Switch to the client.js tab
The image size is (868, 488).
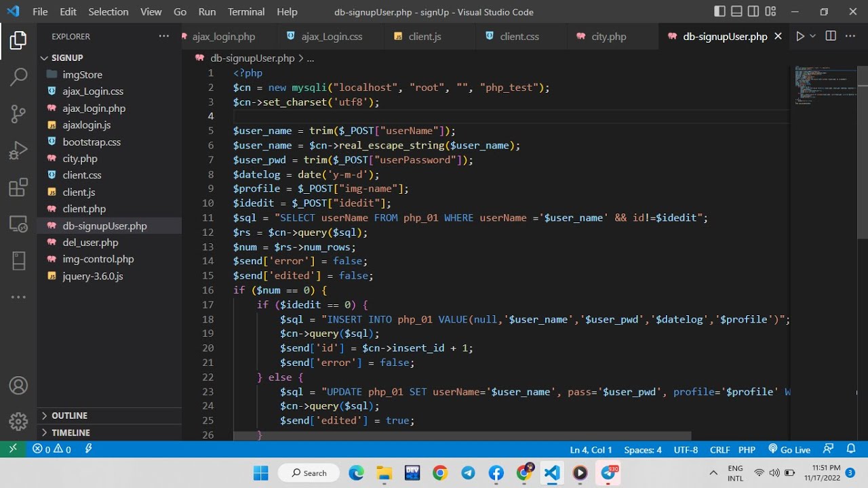click(x=425, y=37)
